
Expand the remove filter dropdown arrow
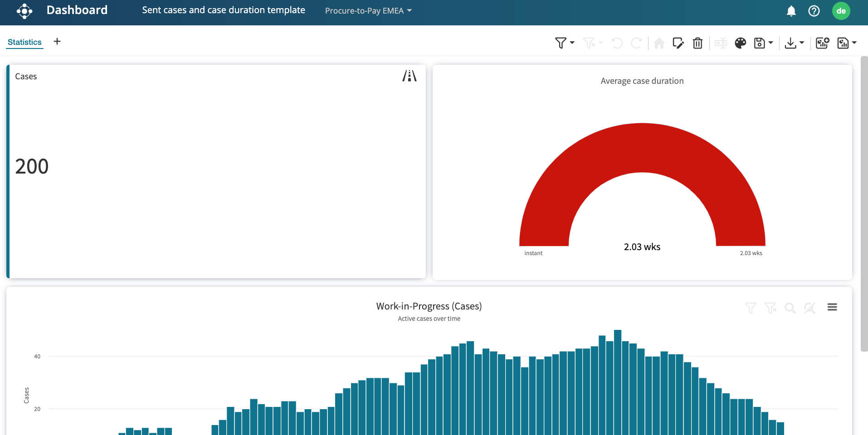pyautogui.click(x=601, y=43)
